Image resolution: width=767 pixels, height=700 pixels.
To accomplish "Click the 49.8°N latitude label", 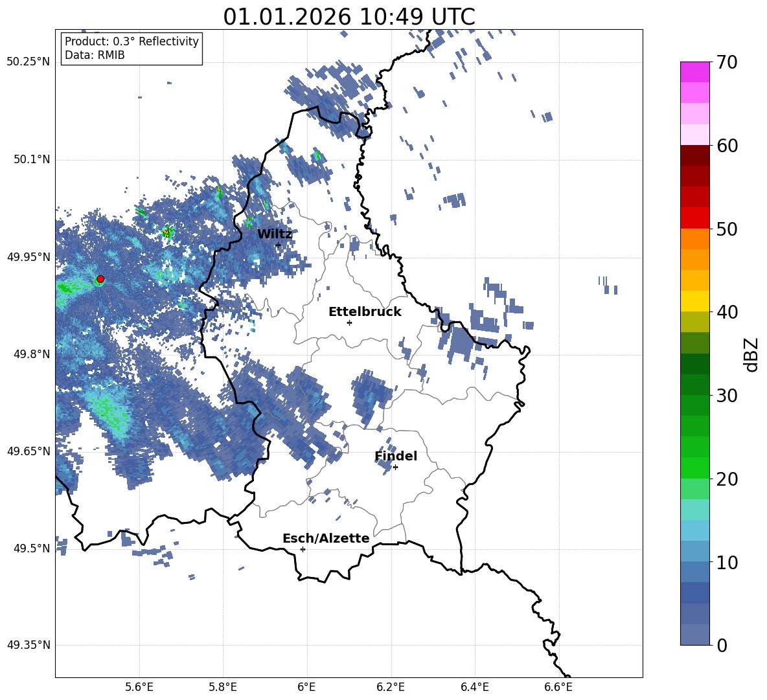I will pyautogui.click(x=31, y=354).
